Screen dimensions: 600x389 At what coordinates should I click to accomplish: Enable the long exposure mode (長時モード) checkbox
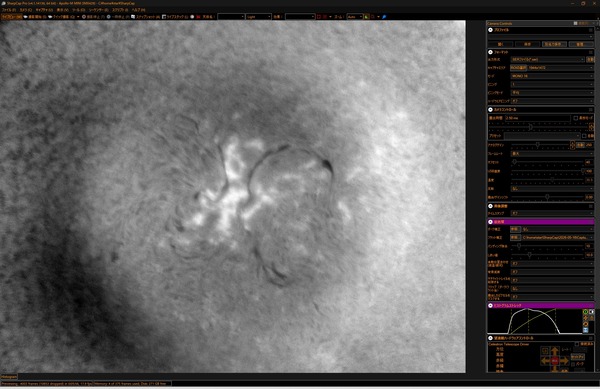coord(576,118)
